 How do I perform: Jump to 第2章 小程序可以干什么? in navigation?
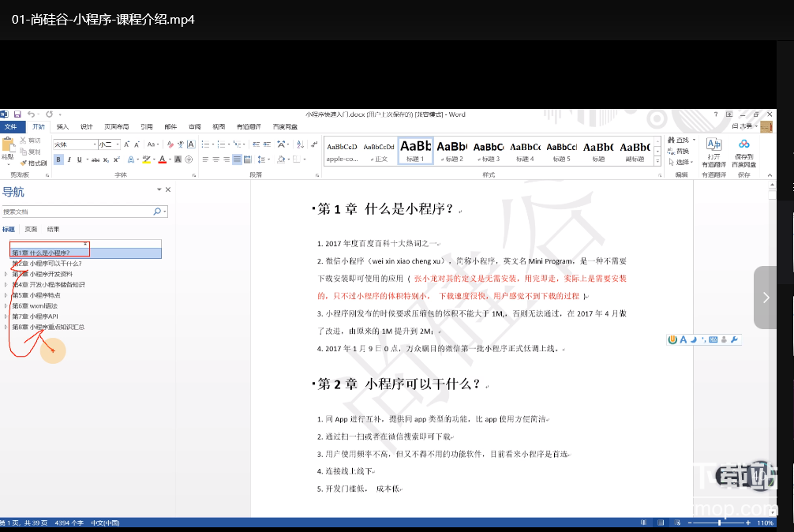pyautogui.click(x=47, y=263)
